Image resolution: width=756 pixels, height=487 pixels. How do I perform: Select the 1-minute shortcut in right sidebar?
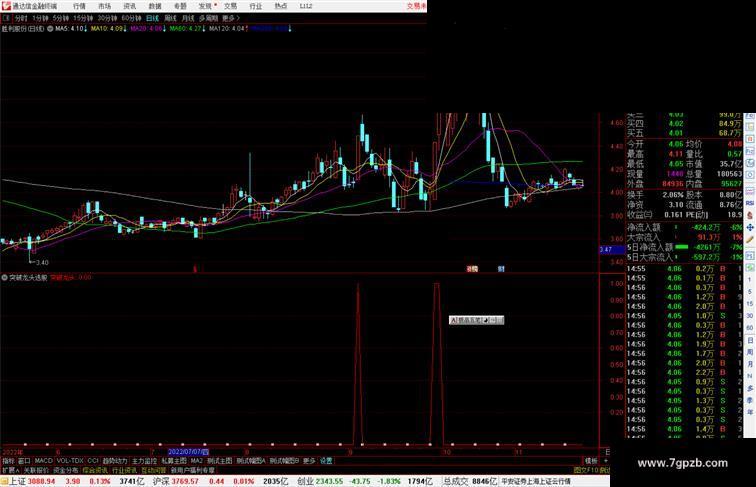point(750,280)
